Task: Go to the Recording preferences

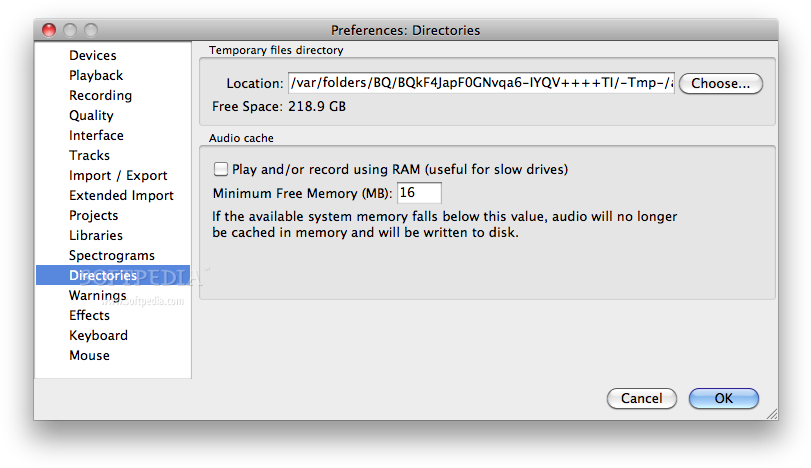Action: (100, 96)
